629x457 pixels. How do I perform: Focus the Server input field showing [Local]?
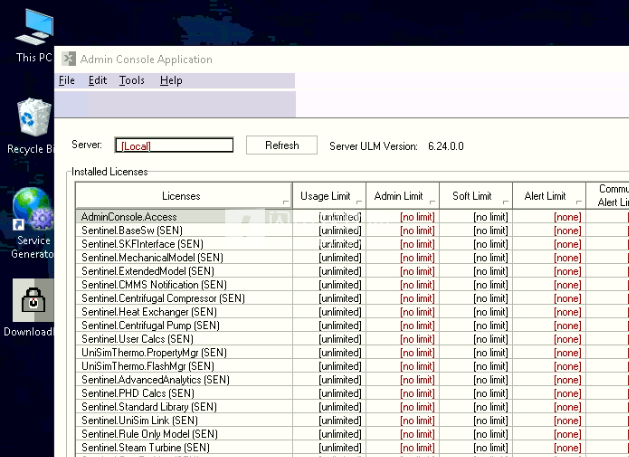click(x=174, y=145)
